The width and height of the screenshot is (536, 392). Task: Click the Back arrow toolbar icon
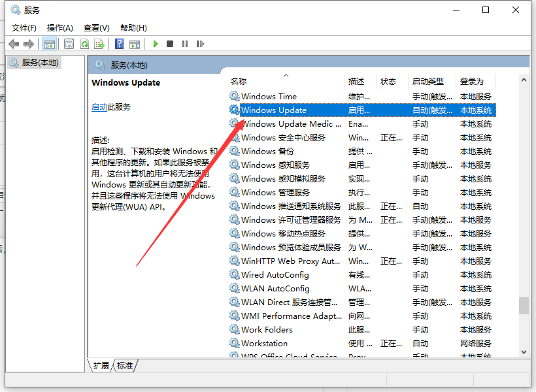[14, 44]
